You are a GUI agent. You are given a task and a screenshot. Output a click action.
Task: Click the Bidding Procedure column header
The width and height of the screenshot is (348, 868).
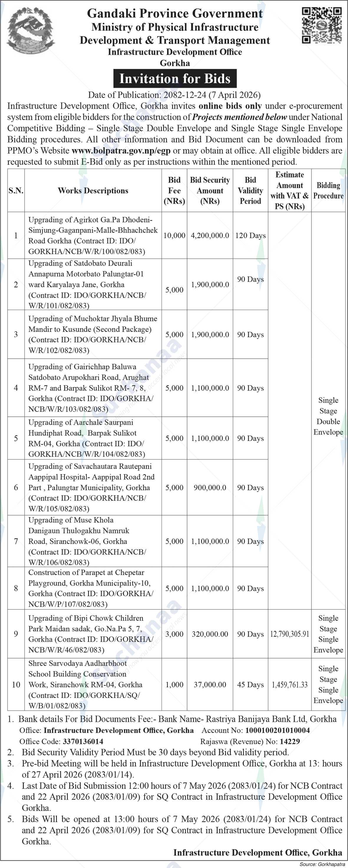[x=328, y=191]
